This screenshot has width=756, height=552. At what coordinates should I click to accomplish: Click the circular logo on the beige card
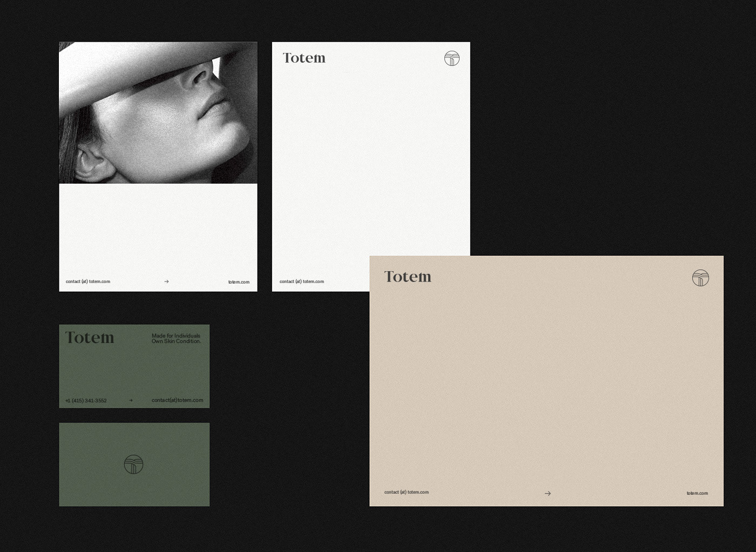pyautogui.click(x=700, y=278)
